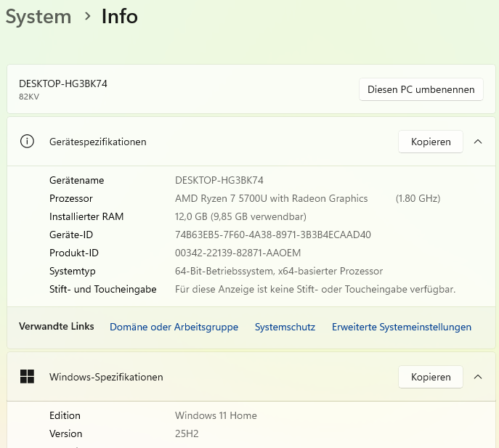Click the Verwandte Links label
The width and height of the screenshot is (499, 448).
[x=57, y=326]
